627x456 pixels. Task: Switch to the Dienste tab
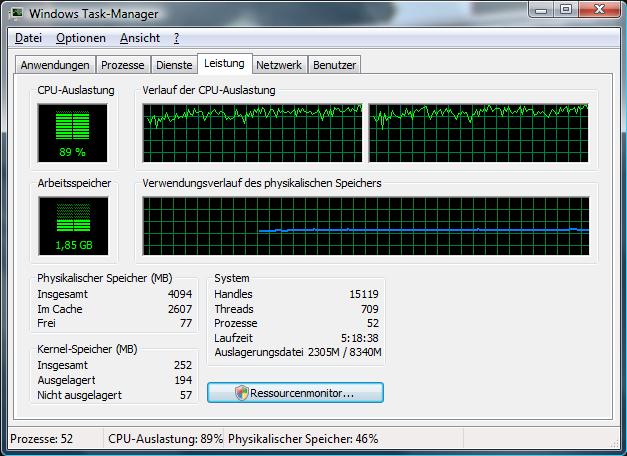click(x=174, y=65)
